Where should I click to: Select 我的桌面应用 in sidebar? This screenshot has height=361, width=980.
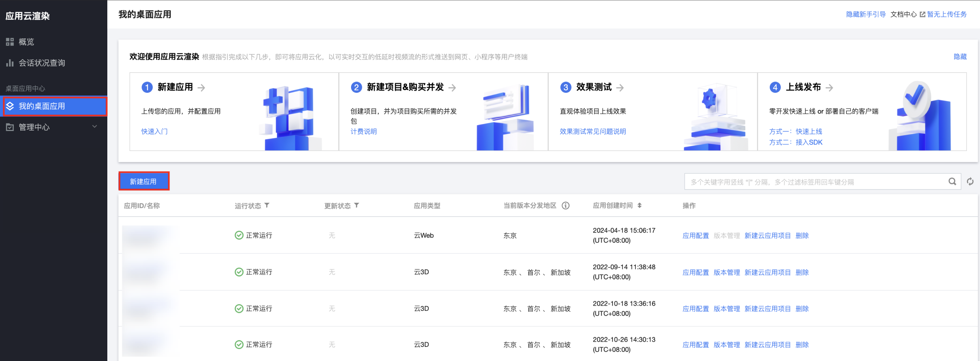[41, 106]
